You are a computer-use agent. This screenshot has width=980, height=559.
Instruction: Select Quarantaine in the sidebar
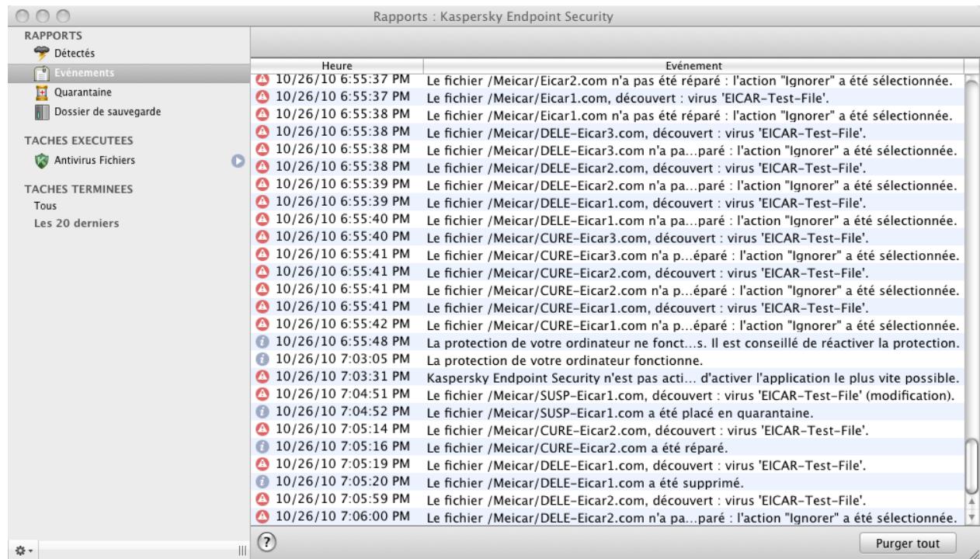pyautogui.click(x=82, y=92)
